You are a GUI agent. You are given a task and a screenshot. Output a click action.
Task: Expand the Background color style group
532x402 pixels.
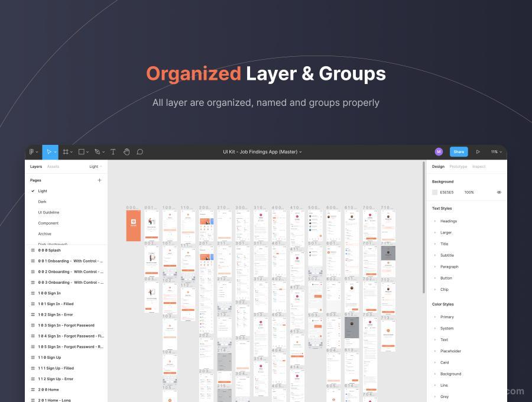[x=435, y=374]
